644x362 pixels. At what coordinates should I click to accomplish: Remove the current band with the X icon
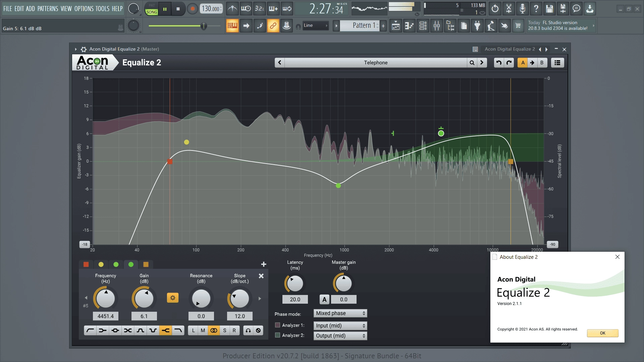pos(261,276)
